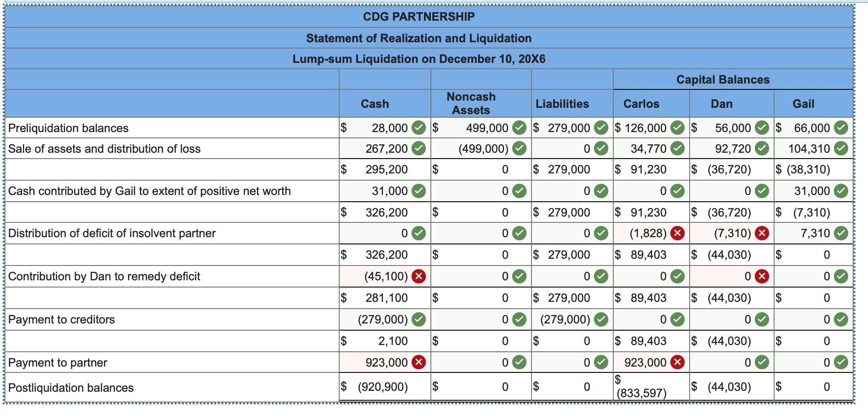Click the 'Noncash Assets' column header

coord(471,103)
